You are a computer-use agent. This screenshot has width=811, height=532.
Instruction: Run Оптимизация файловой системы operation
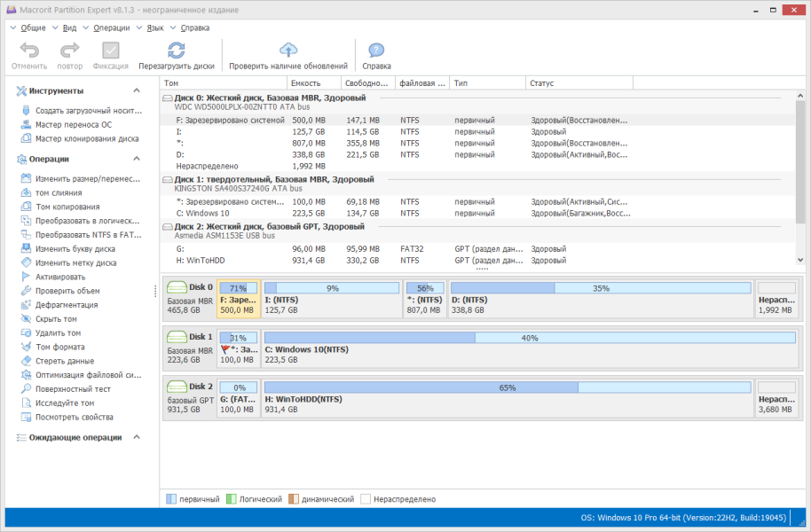click(88, 374)
